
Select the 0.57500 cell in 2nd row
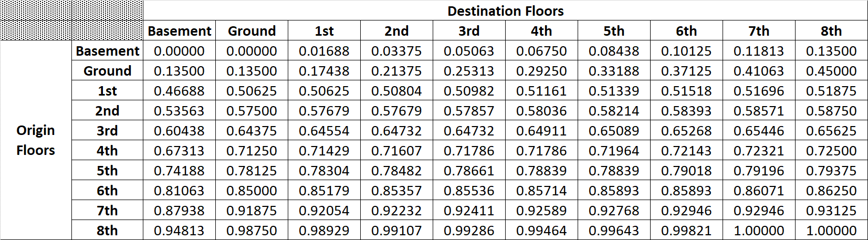click(252, 111)
